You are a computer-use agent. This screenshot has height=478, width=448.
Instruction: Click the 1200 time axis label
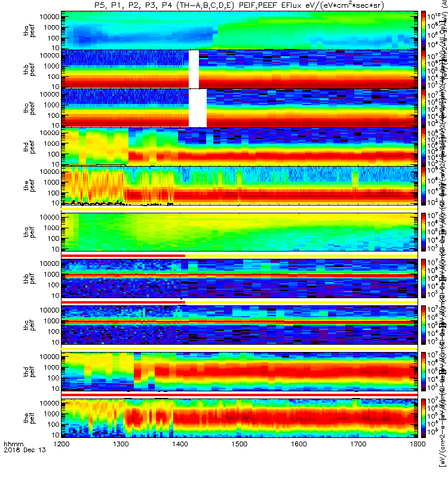[x=62, y=444]
